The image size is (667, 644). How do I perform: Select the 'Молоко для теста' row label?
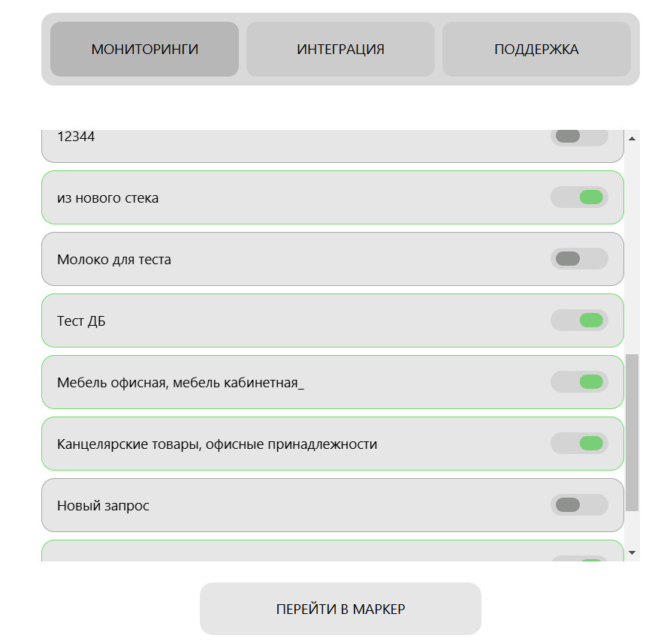click(114, 260)
